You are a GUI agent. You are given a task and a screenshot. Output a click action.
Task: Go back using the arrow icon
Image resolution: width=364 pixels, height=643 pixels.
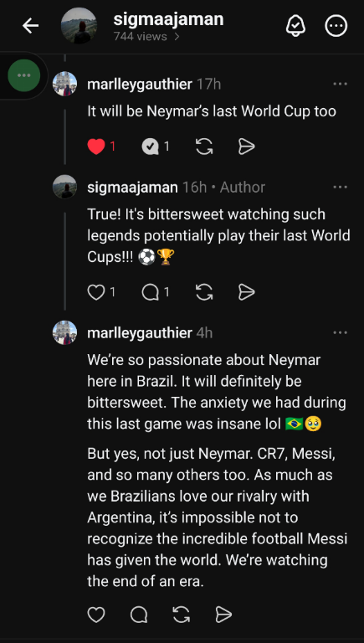coord(30,26)
